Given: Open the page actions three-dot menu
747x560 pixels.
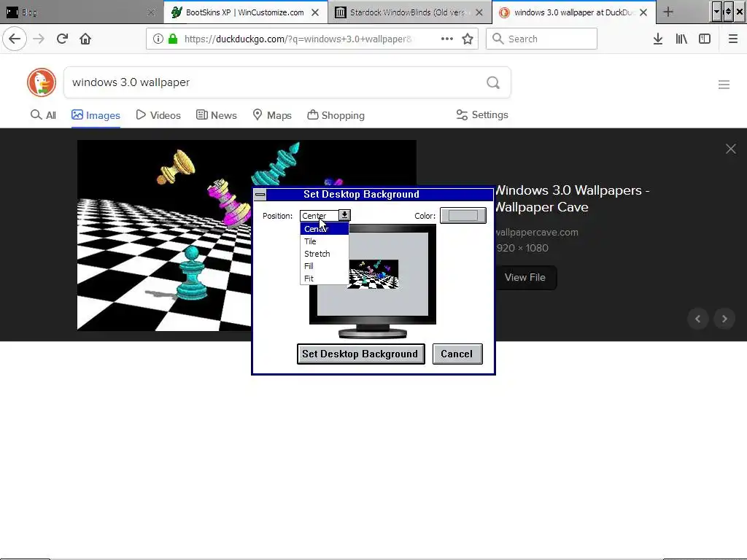Looking at the screenshot, I should 447,39.
